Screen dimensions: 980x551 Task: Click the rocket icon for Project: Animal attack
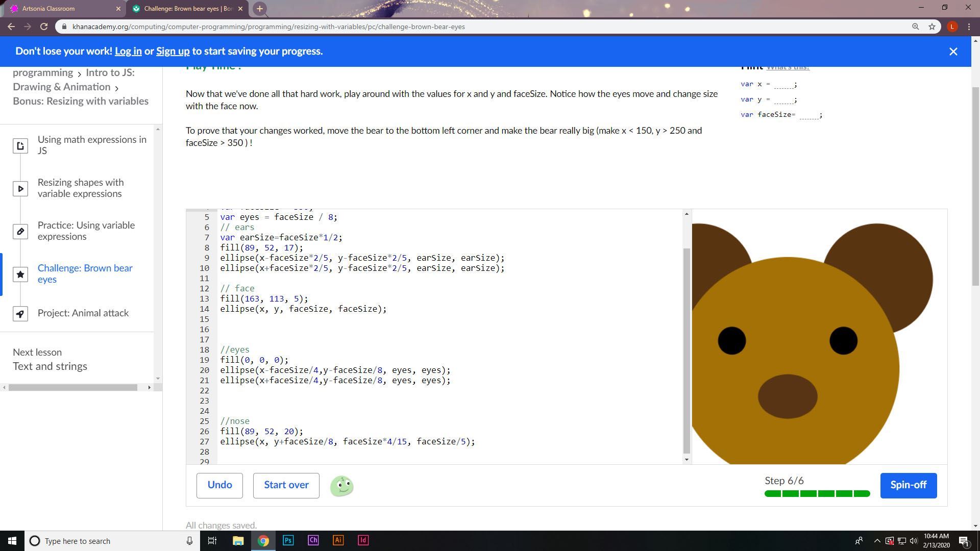point(20,313)
